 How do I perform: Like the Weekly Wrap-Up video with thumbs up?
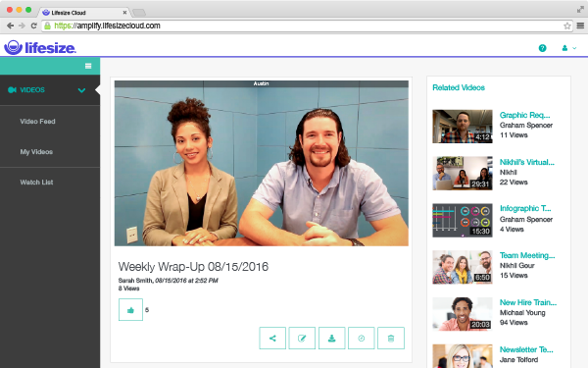(x=130, y=310)
